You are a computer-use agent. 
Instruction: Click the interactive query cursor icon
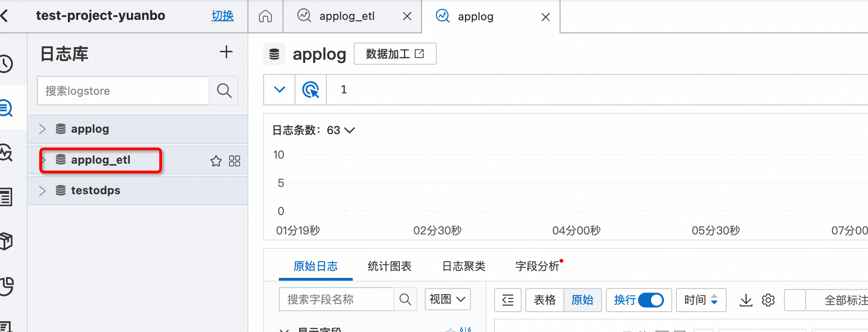tap(311, 90)
